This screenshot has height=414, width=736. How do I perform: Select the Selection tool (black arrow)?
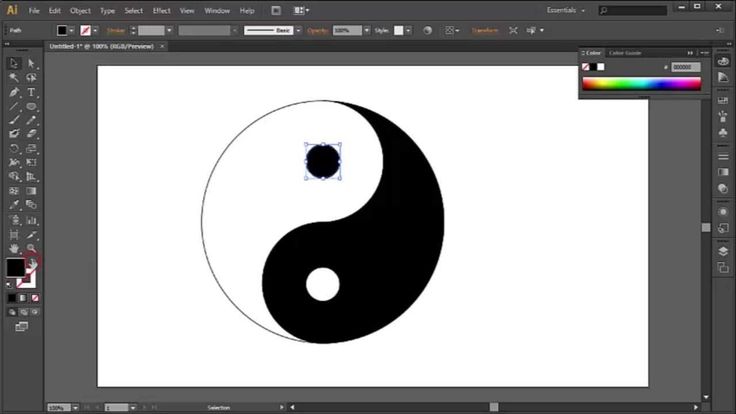(14, 63)
